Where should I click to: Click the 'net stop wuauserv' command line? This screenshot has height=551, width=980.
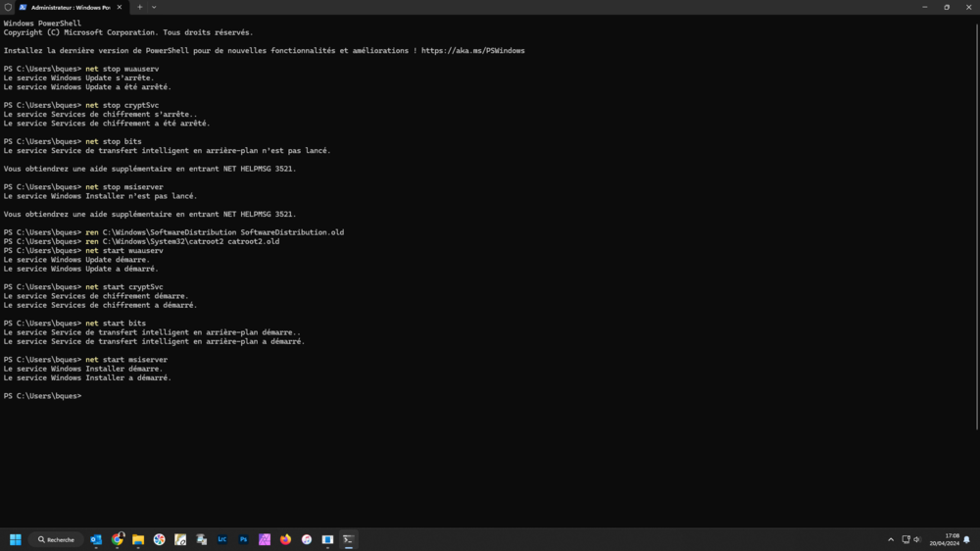pyautogui.click(x=81, y=69)
